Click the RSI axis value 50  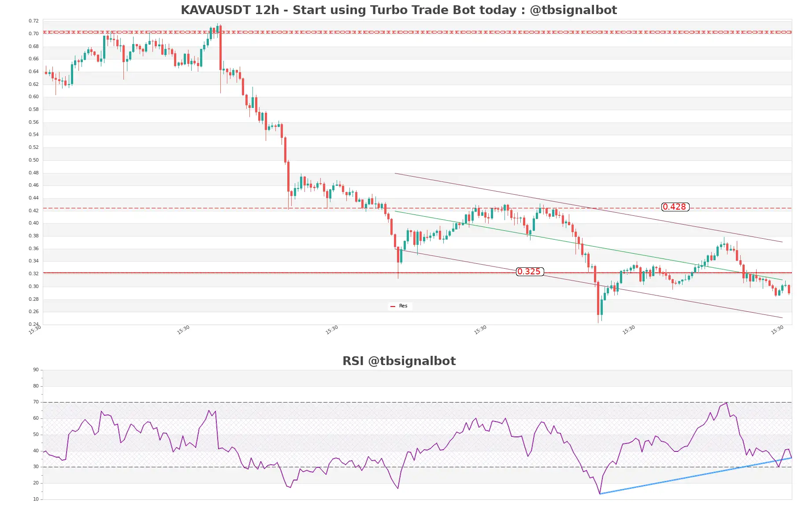(36, 434)
